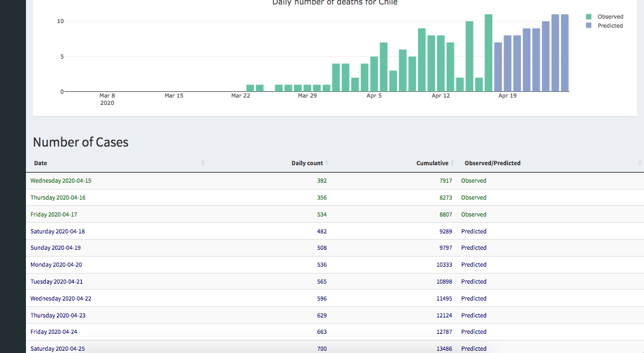Screen dimensions: 644x353
Task: Click sort arrows at Observed/Predicted column's right edge
Action: 639,163
